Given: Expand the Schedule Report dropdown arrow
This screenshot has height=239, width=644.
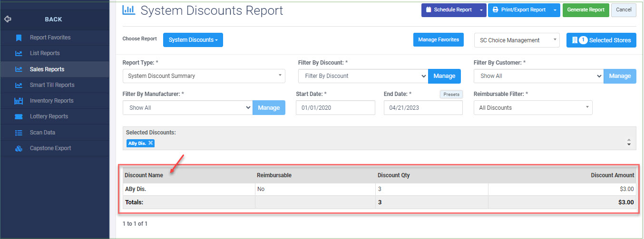Looking at the screenshot, I should point(481,10).
